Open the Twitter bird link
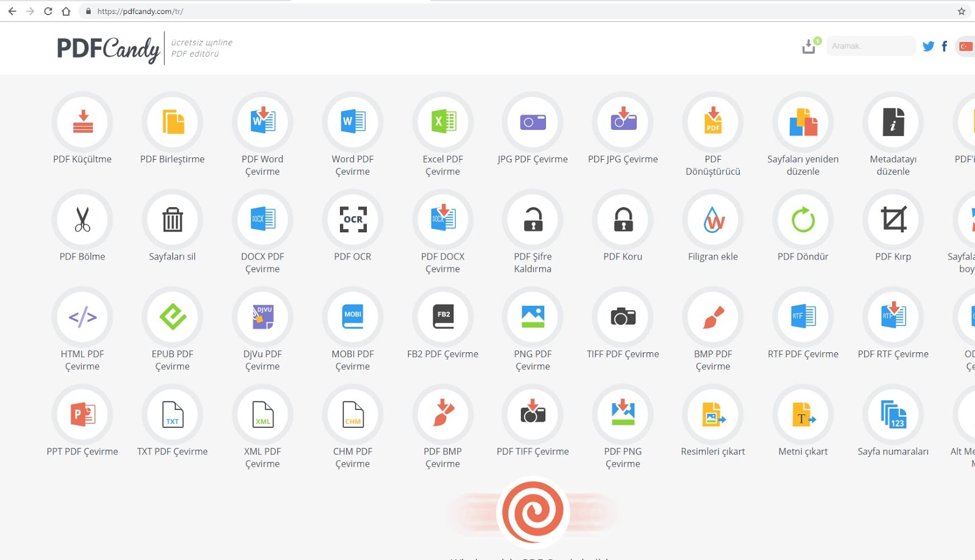 (x=928, y=46)
